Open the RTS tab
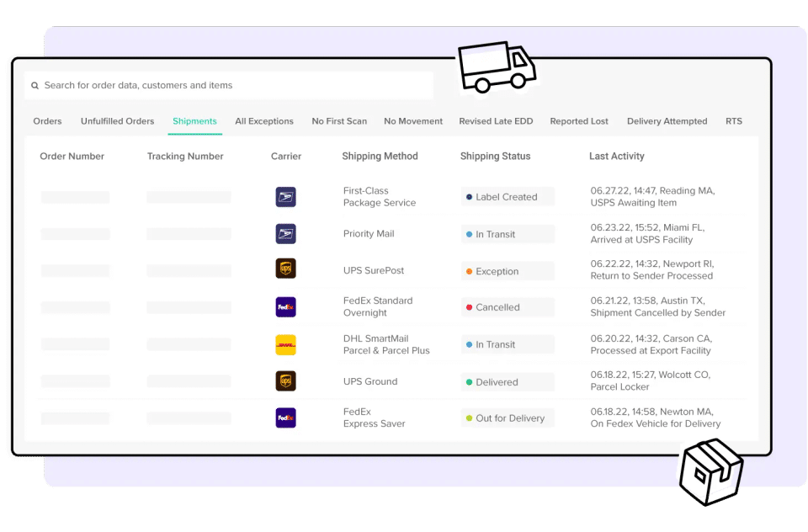808x532 pixels. pyautogui.click(x=734, y=121)
